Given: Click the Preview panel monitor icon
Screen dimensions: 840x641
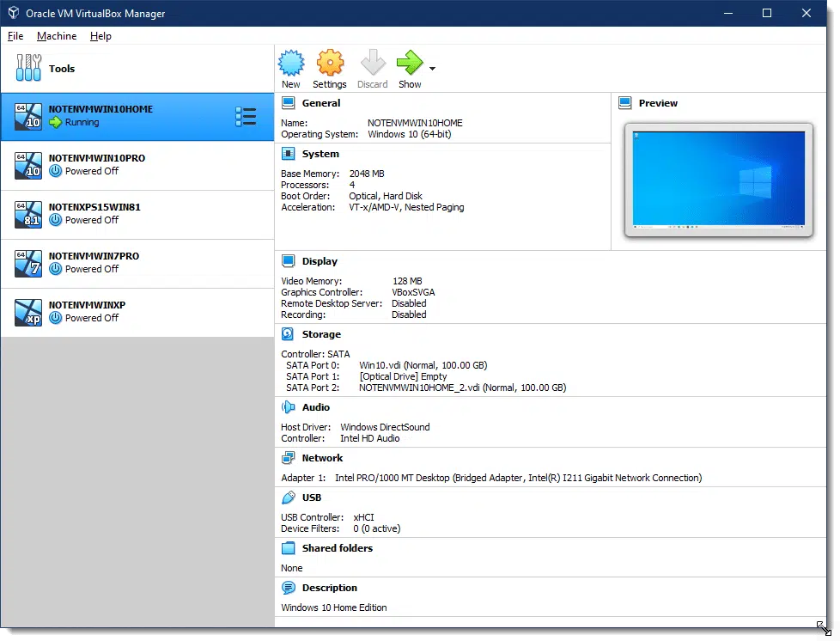Looking at the screenshot, I should point(624,103).
